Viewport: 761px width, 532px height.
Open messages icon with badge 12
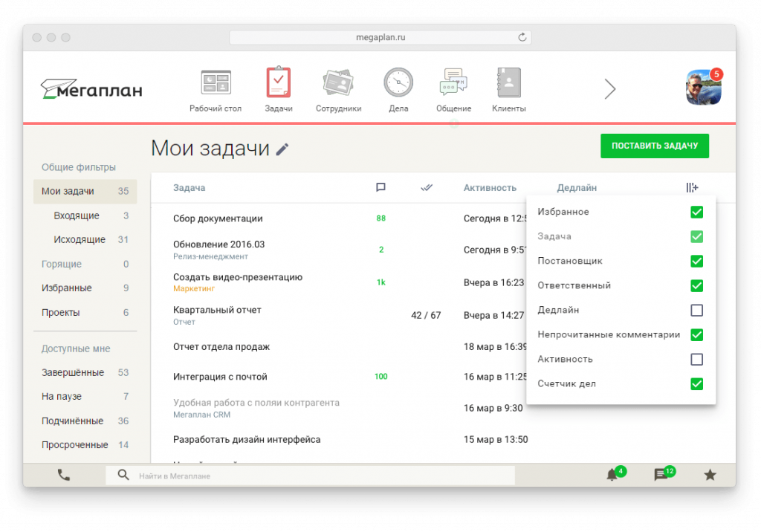[x=661, y=475]
